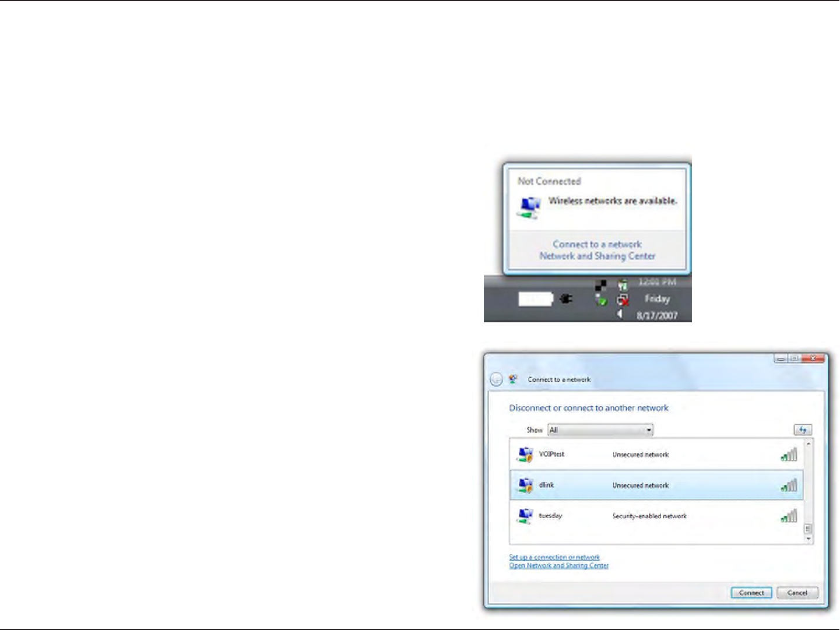Screen dimensions: 840x630
Task: Click the tuesday network computer icon
Action: pyautogui.click(x=525, y=516)
